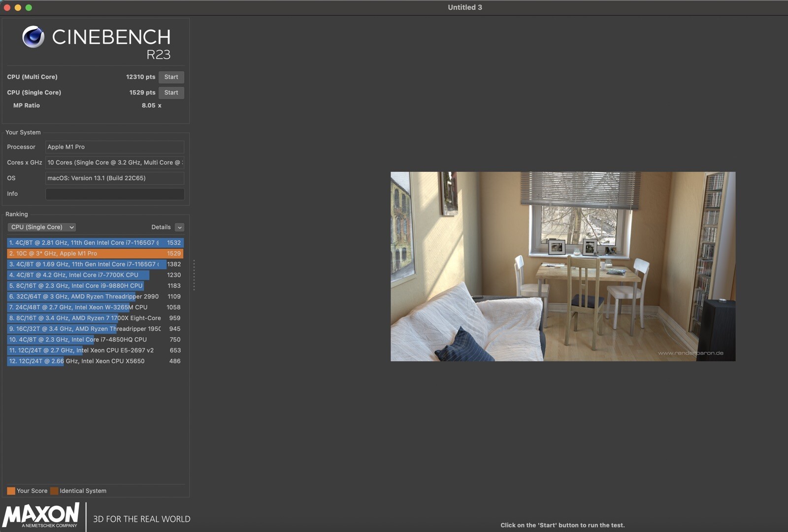Select ranking row 1 Intel Core i7-1165G7 2.81 GHz
This screenshot has height=532, width=788.
click(x=95, y=243)
